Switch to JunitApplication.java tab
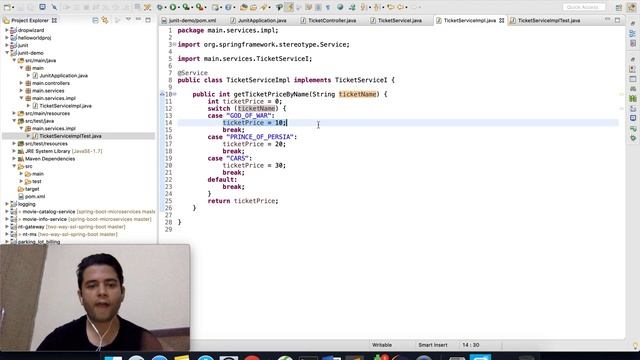The width and height of the screenshot is (640, 360). click(262, 20)
